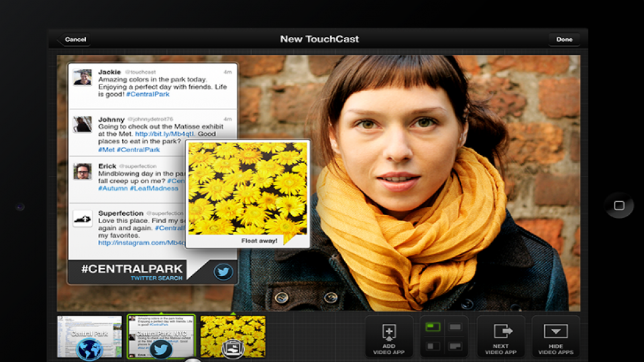This screenshot has width=644, height=362.
Task: Tap the Twitter icon on the tweets thumbnail
Action: click(x=160, y=349)
